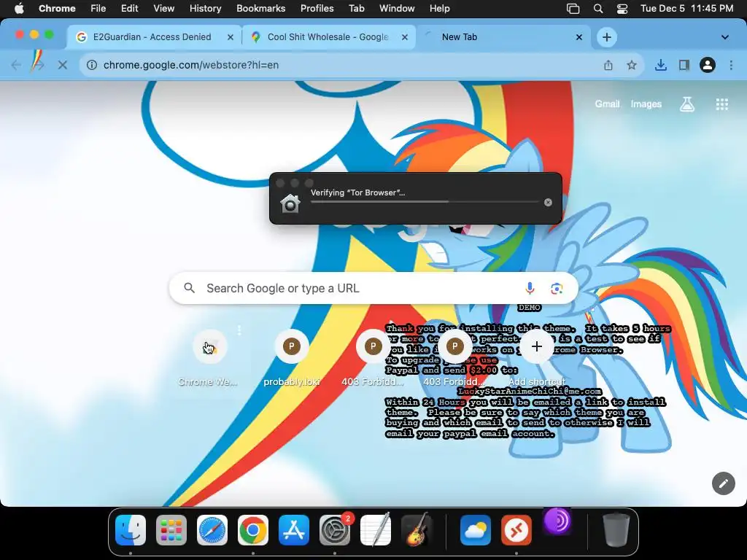This screenshot has width=747, height=560.
Task: Cancel the Tor Browser verification
Action: tap(548, 203)
